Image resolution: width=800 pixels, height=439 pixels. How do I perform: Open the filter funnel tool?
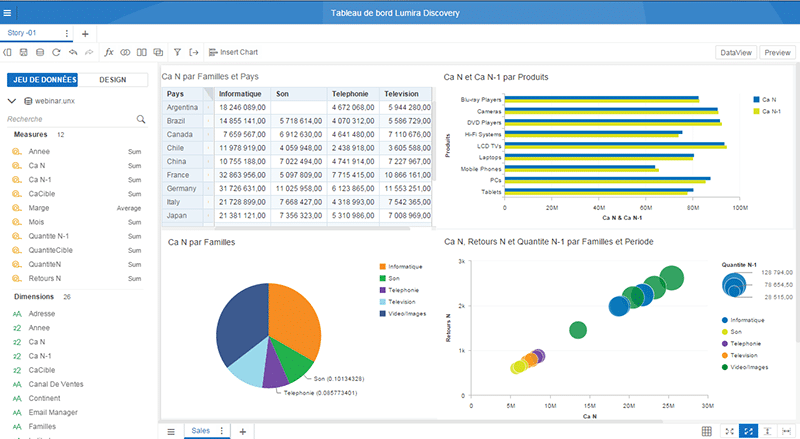pos(177,52)
